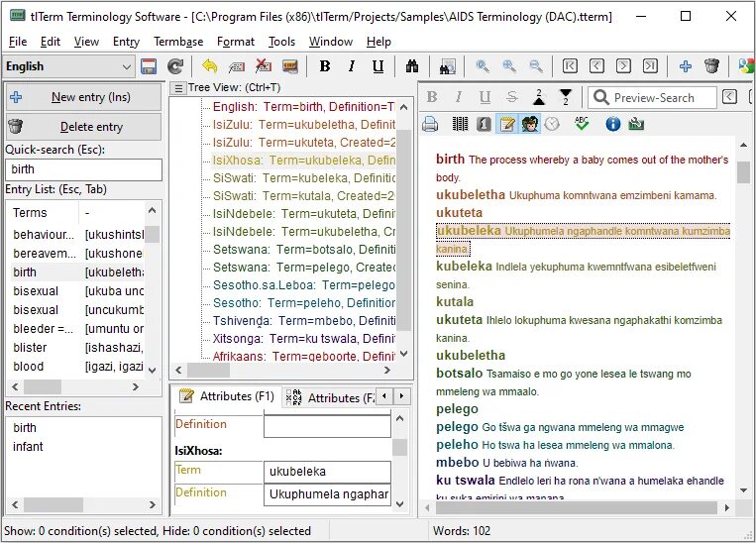Click the green export icon in preview toolbar

point(636,125)
